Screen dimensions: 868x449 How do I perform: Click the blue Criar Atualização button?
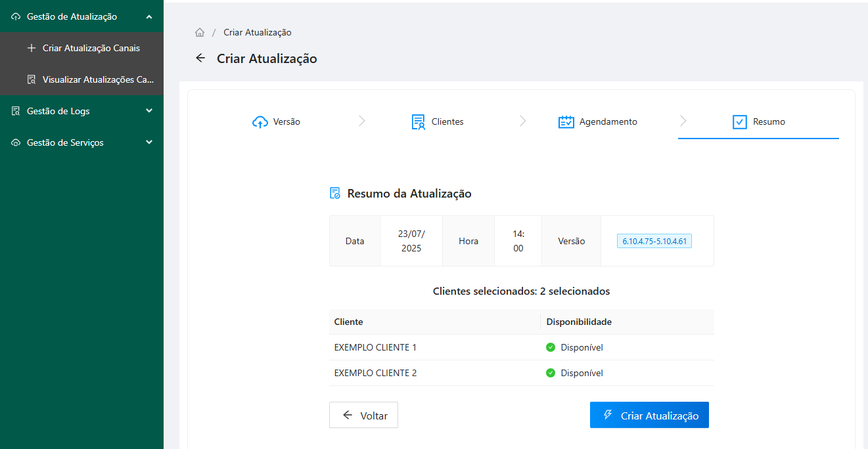pos(649,416)
